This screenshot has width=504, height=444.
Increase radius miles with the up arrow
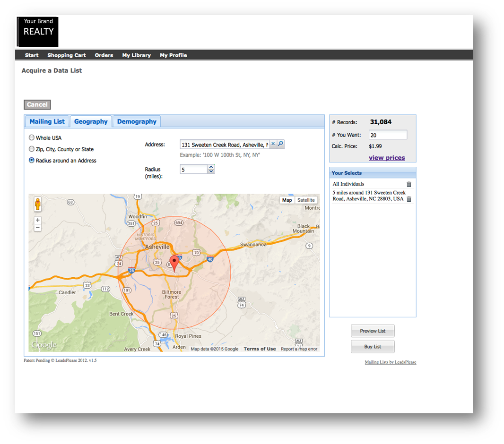(x=211, y=167)
